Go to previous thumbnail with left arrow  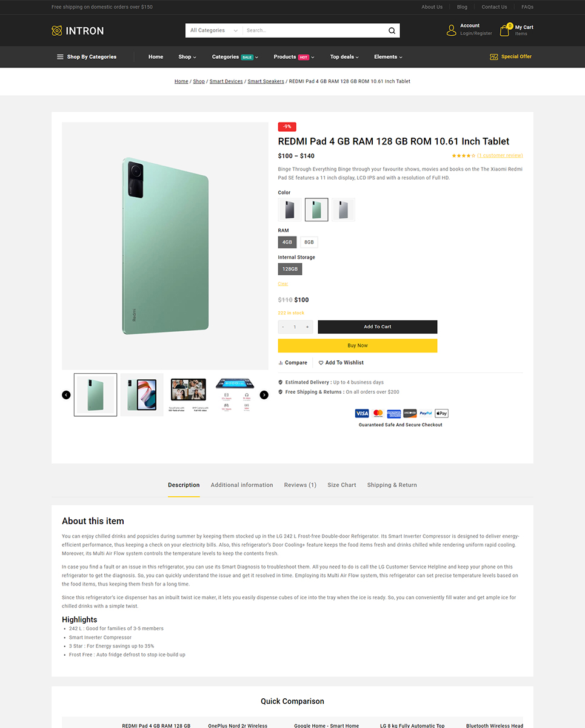coord(66,395)
